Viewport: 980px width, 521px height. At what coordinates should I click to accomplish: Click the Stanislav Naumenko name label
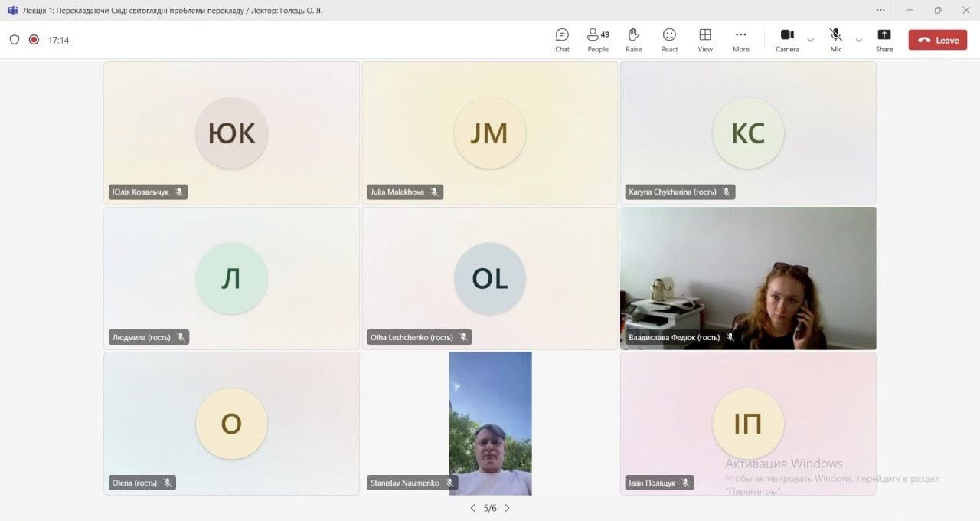[405, 483]
